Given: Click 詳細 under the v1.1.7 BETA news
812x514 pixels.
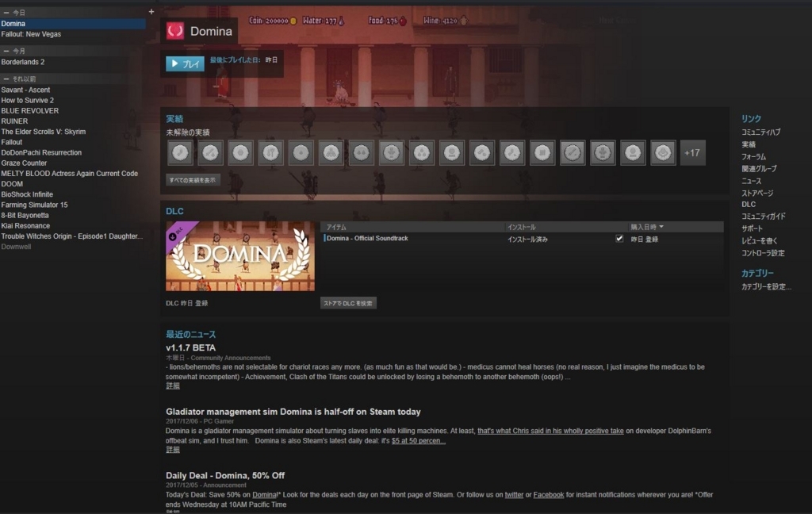Looking at the screenshot, I should pos(172,386).
